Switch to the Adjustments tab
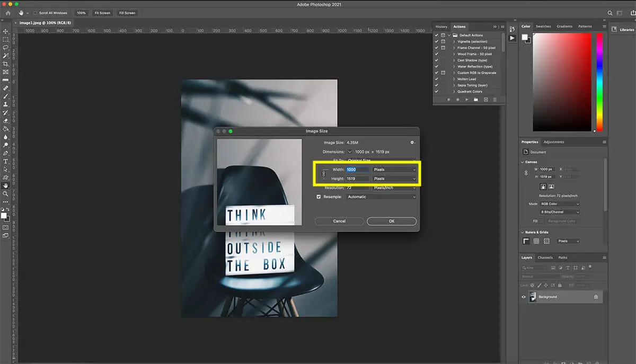 554,142
